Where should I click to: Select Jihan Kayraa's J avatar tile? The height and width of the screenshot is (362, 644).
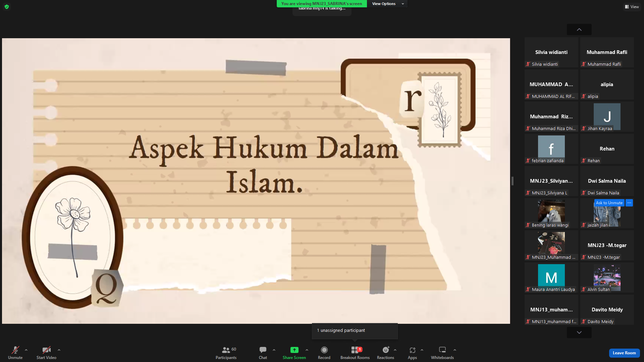(607, 116)
